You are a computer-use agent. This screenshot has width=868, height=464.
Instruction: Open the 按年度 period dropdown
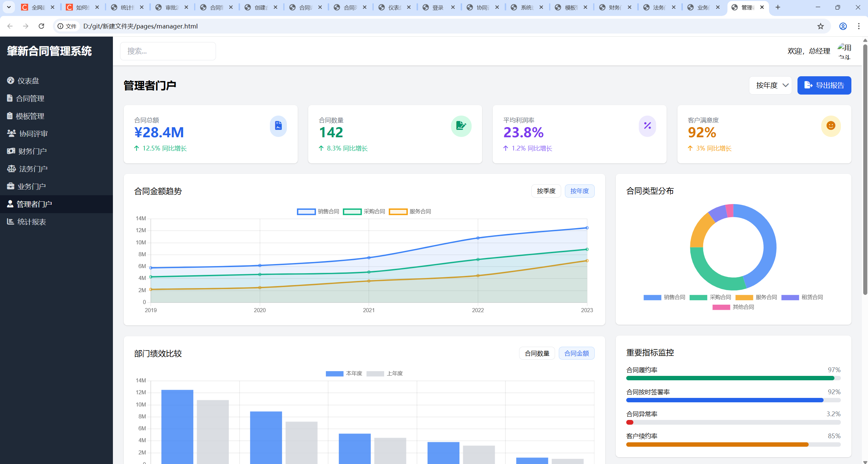point(770,85)
